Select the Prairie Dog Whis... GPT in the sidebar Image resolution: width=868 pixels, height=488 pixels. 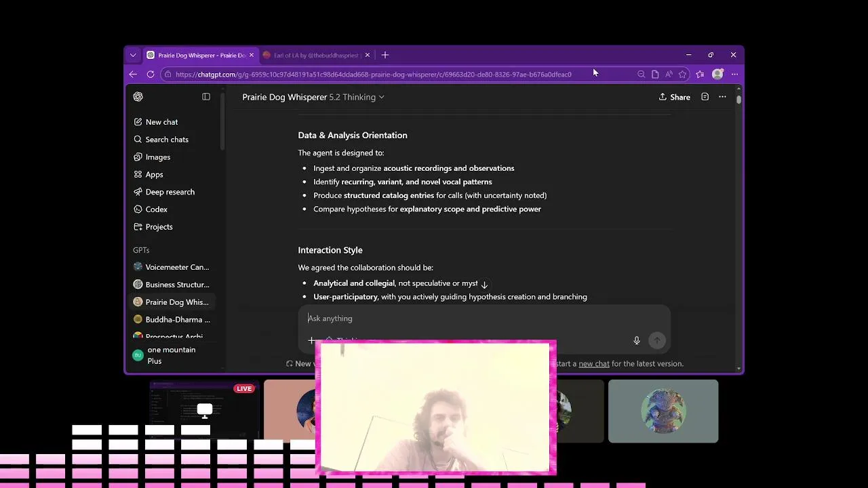point(172,302)
